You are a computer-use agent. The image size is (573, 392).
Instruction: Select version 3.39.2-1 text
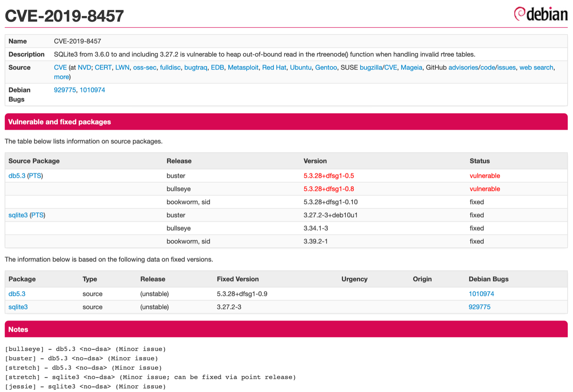click(316, 241)
